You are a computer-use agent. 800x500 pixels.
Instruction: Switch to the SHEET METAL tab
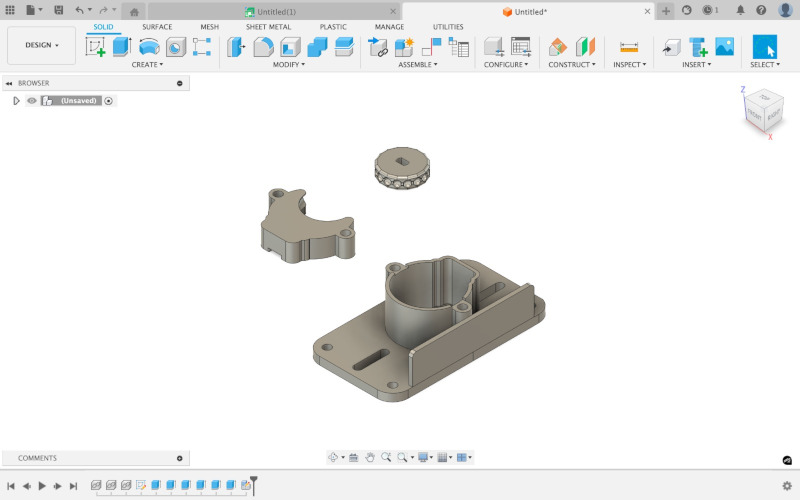pos(268,27)
